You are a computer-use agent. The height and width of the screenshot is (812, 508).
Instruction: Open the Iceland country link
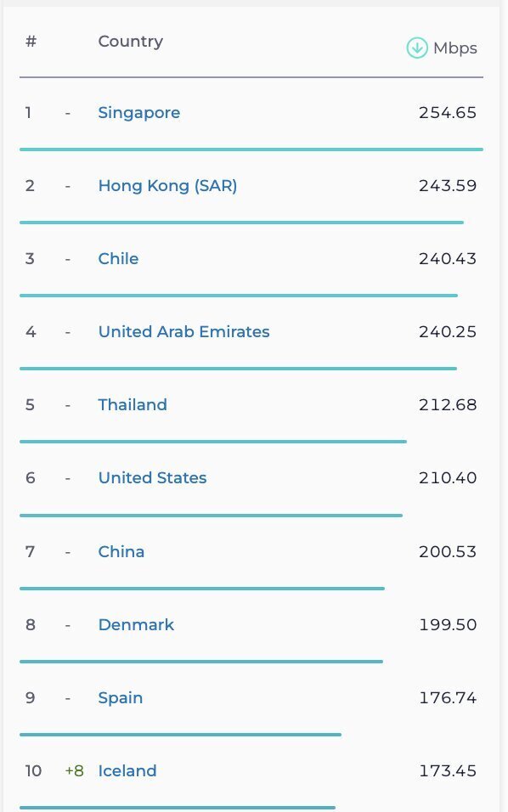[127, 770]
